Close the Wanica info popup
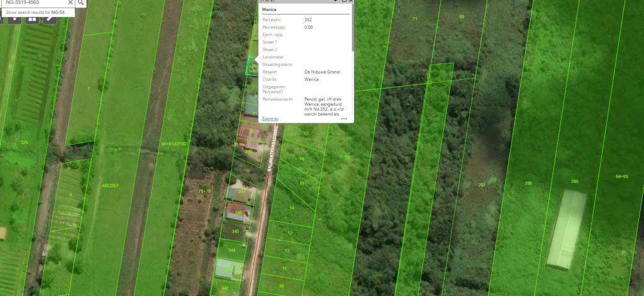 (x=350, y=2)
